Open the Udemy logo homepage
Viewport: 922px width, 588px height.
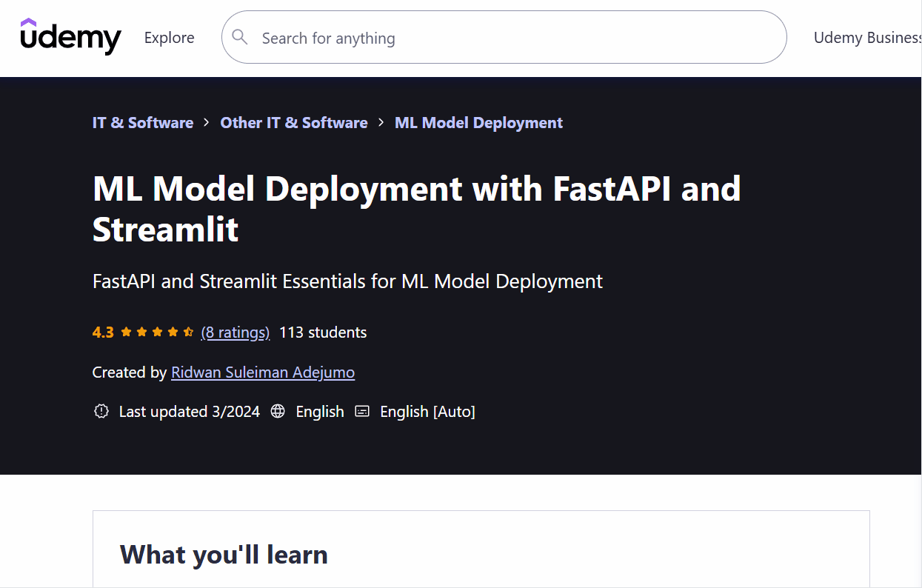click(70, 37)
